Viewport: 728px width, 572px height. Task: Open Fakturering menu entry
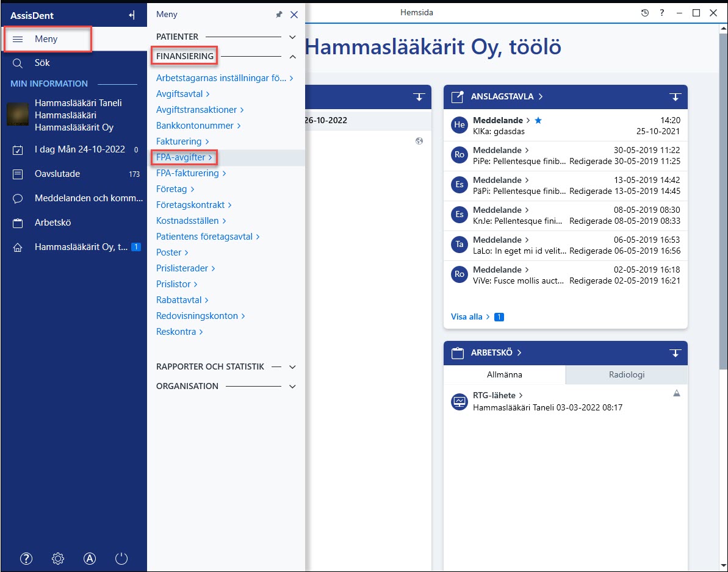pos(182,141)
